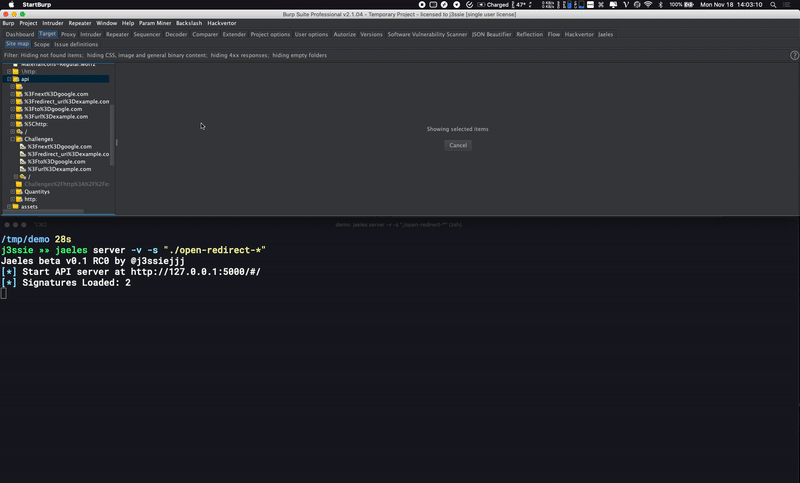Click the StartBurp app name in menu bar
Image resolution: width=800 pixels, height=483 pixels.
click(37, 5)
